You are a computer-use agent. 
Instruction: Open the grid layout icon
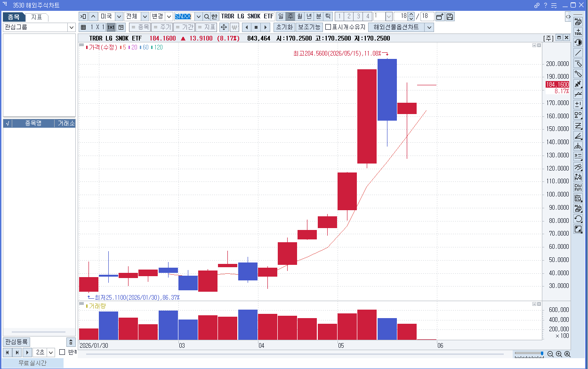pos(83,27)
